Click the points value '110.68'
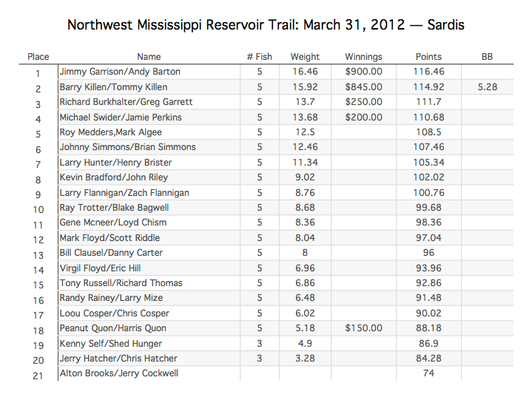Image resolution: width=532 pixels, height=400 pixels. click(x=428, y=118)
